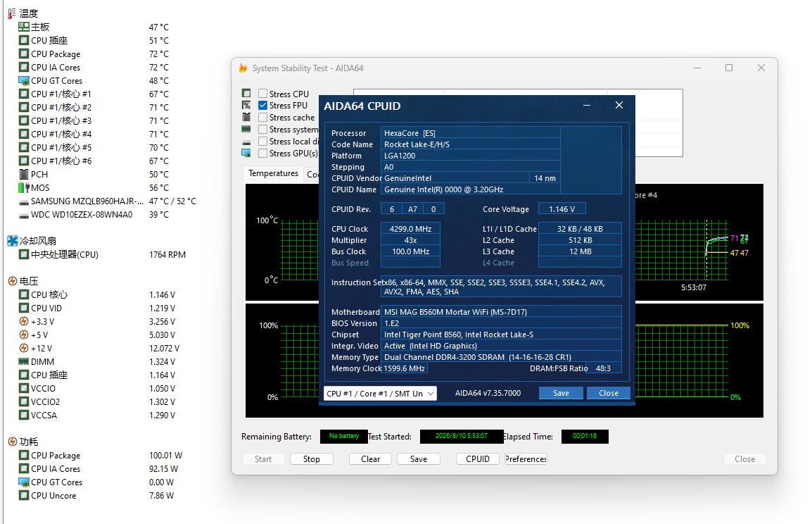Select the CPU #1/核心 #4 temperature row
812x524 pixels.
coord(93,134)
